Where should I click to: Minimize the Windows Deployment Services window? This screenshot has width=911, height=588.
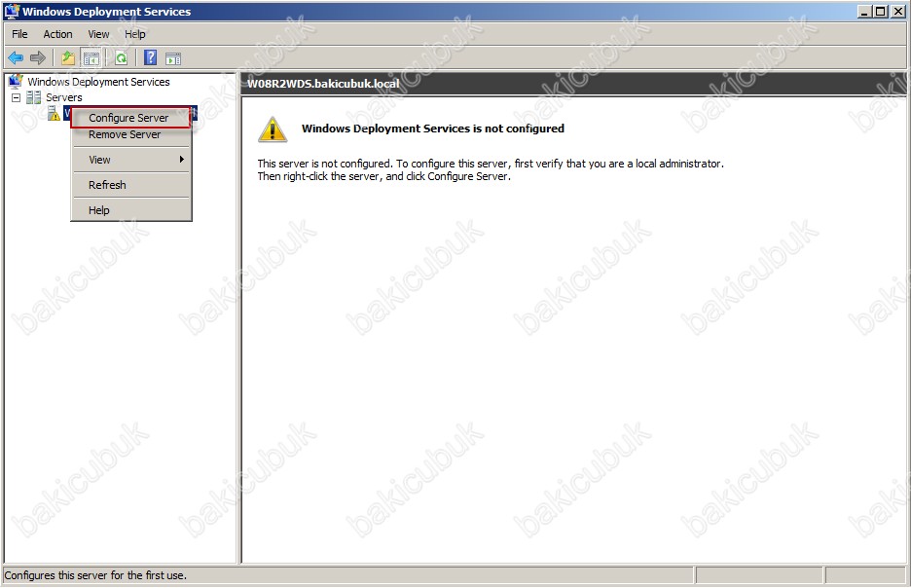click(865, 11)
